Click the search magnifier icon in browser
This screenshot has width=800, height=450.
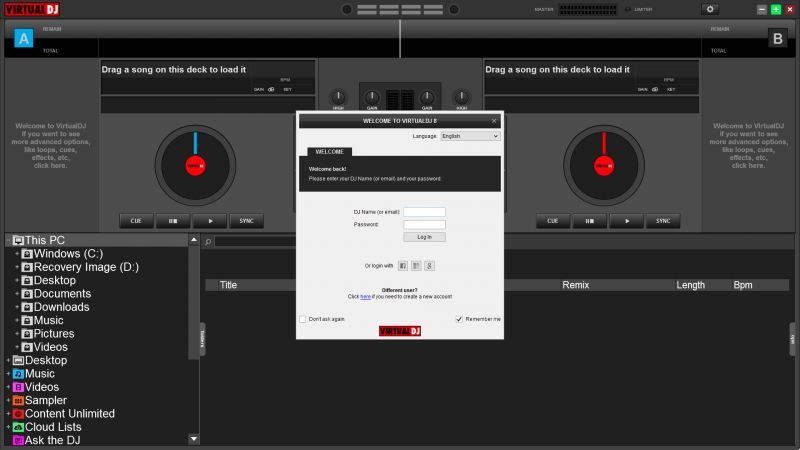point(208,242)
